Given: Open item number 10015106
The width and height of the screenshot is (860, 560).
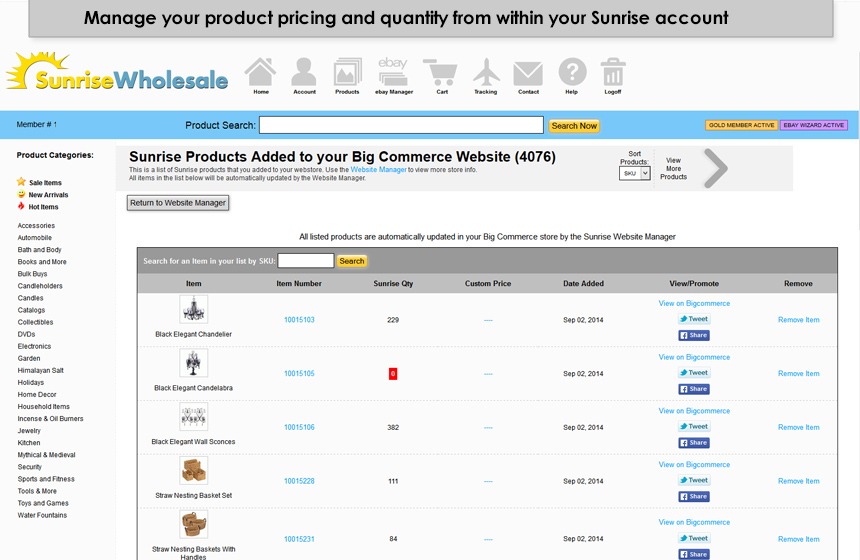Looking at the screenshot, I should [x=299, y=427].
